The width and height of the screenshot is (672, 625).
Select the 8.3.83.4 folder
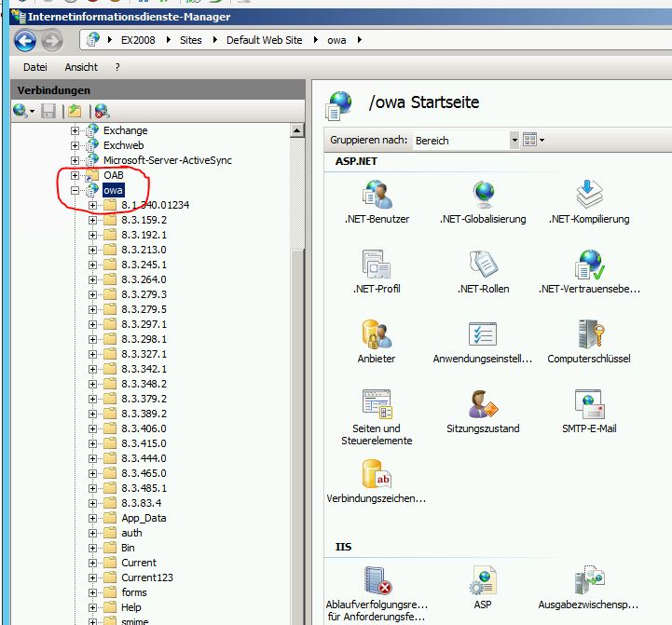click(142, 503)
